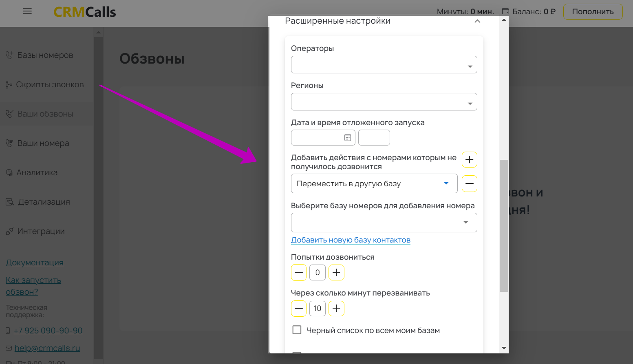Viewport: 633px width, 364px height.
Task: Click the delayed launch time input field
Action: coord(374,138)
